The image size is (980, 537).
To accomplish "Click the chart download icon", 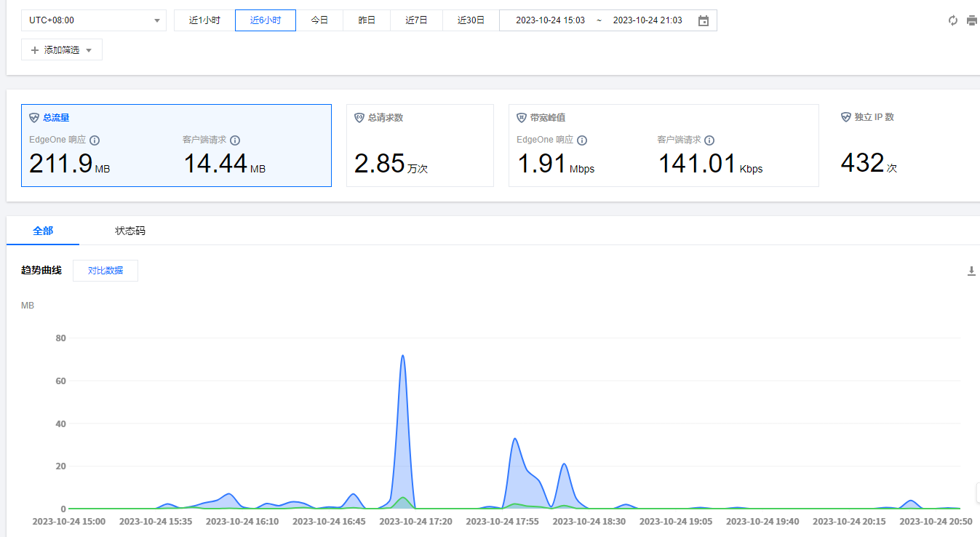I will (x=971, y=271).
